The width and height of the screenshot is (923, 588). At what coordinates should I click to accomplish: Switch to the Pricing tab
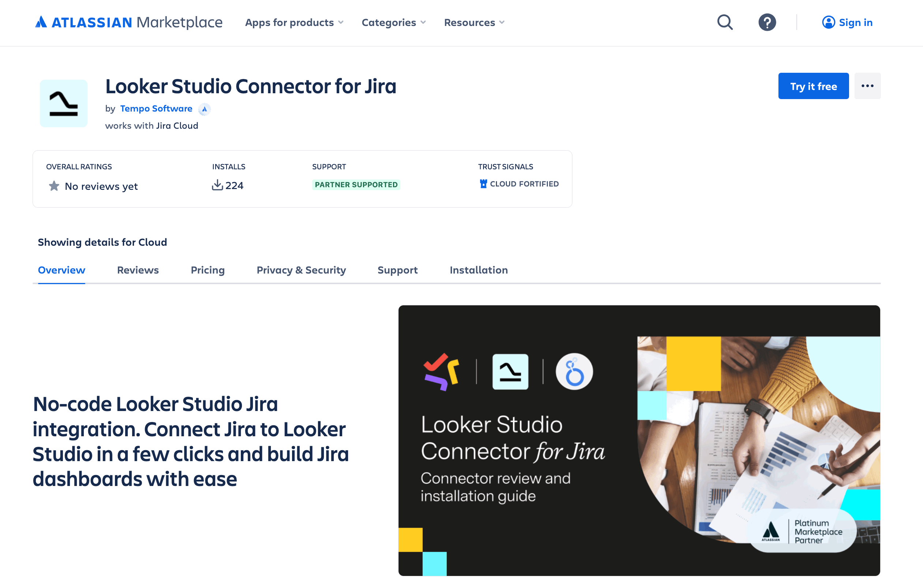[x=208, y=270]
